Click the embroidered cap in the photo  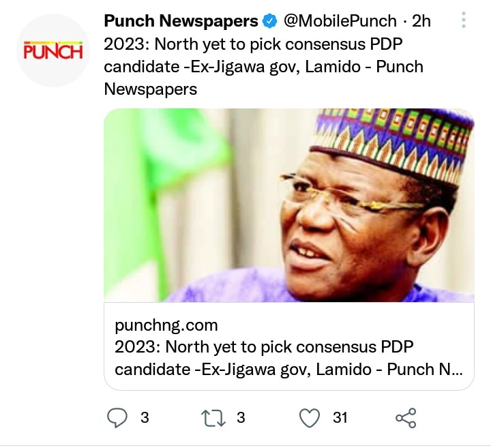click(396, 140)
